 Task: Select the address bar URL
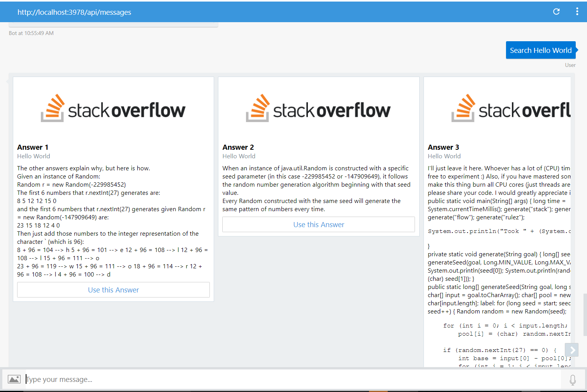coord(74,12)
